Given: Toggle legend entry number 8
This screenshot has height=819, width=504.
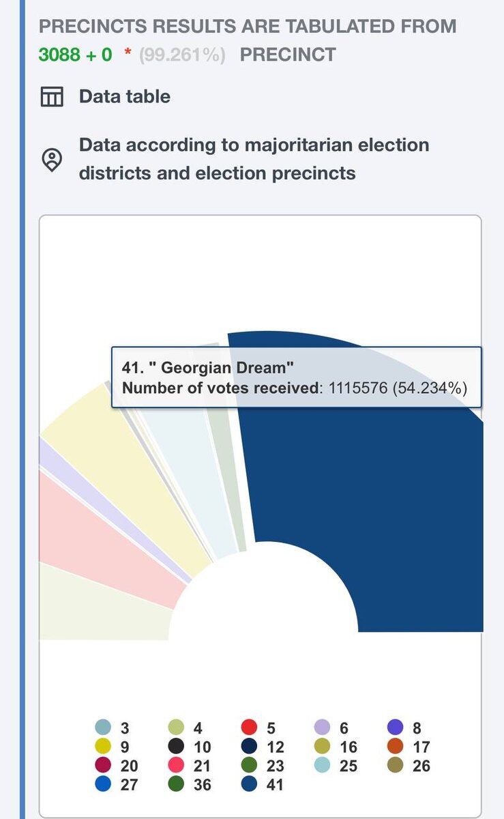Looking at the screenshot, I should click(x=406, y=728).
